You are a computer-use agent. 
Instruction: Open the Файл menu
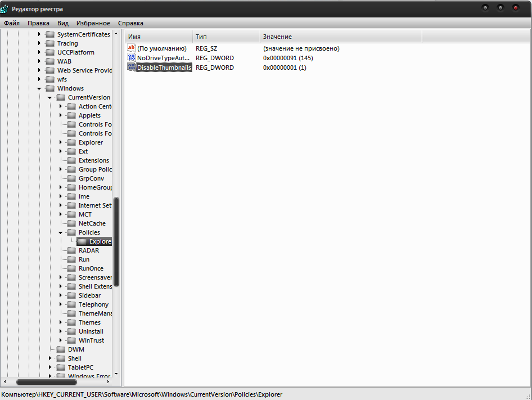pos(12,23)
